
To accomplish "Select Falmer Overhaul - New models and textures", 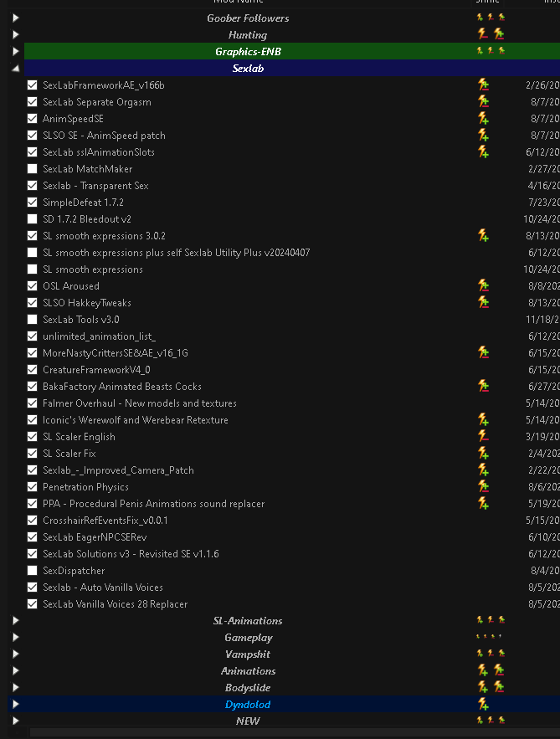I will click(x=140, y=403).
